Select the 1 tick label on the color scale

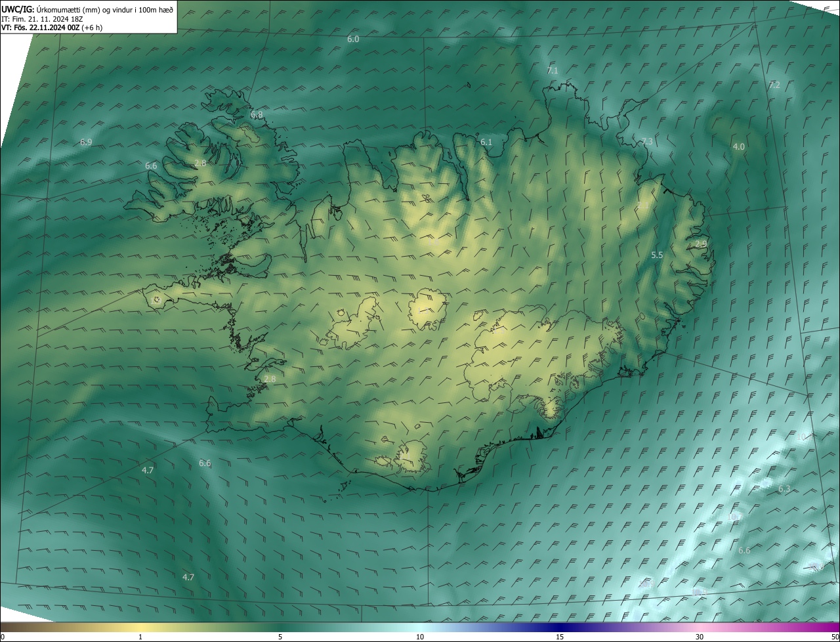pyautogui.click(x=140, y=637)
